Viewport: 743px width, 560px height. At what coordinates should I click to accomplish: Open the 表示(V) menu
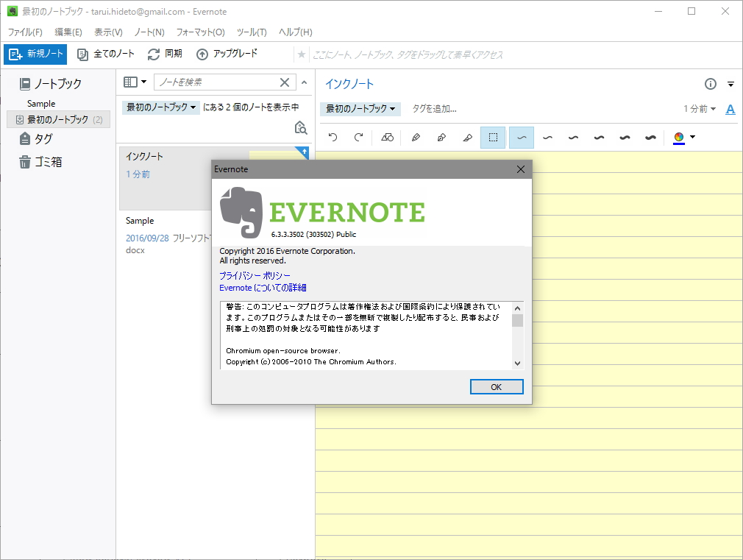point(109,32)
